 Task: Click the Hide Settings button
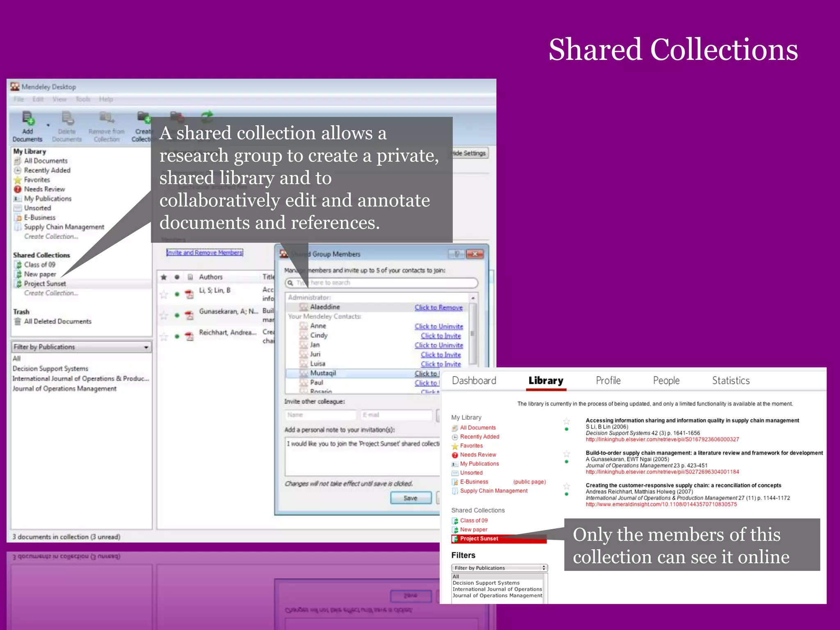click(470, 153)
